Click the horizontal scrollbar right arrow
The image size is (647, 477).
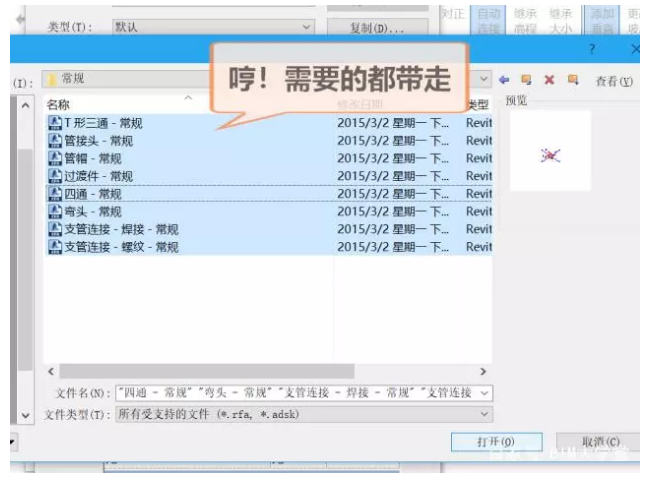484,371
